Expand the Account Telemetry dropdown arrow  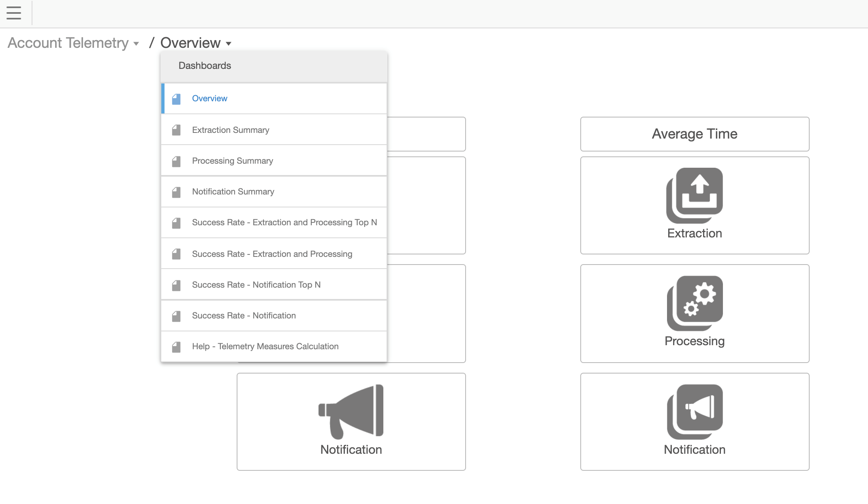136,44
